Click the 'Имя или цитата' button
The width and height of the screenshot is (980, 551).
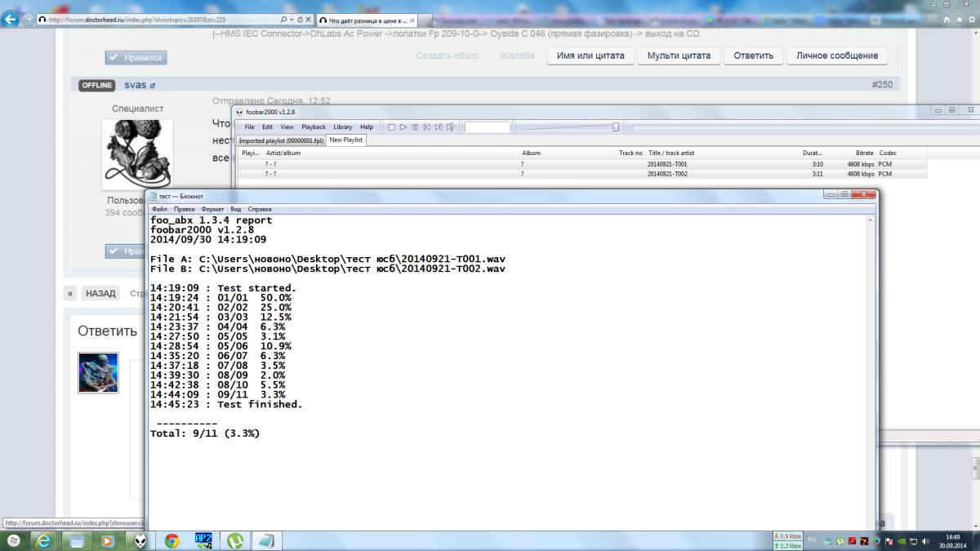pyautogui.click(x=590, y=56)
